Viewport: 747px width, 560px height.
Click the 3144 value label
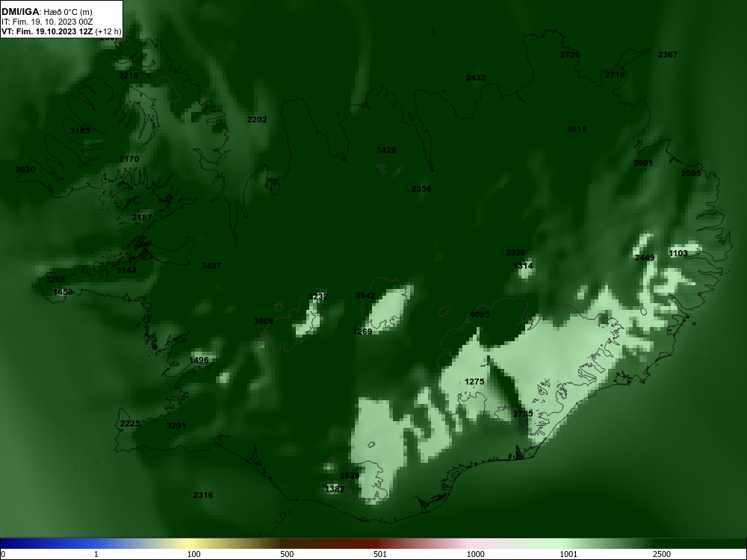pos(126,270)
